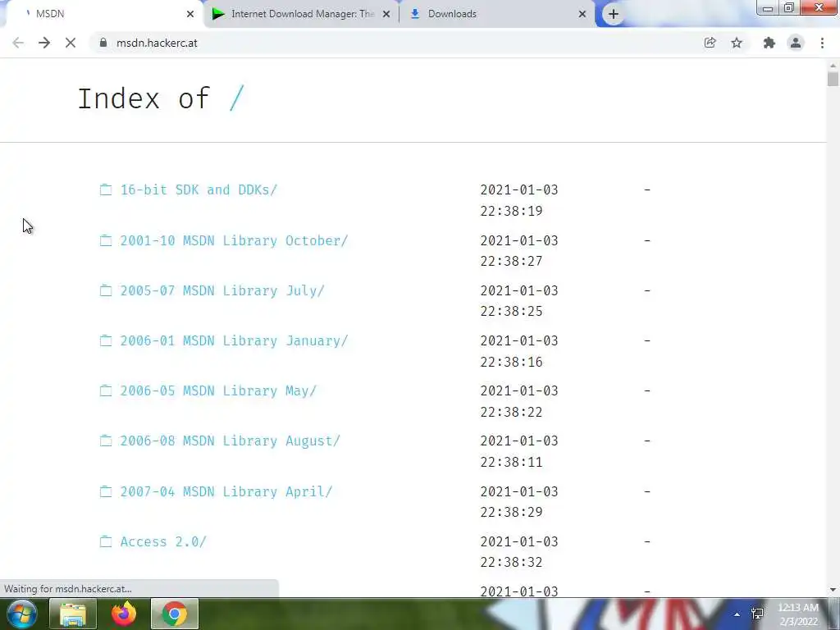Click the network icon in the system tray

pyautogui.click(x=757, y=614)
